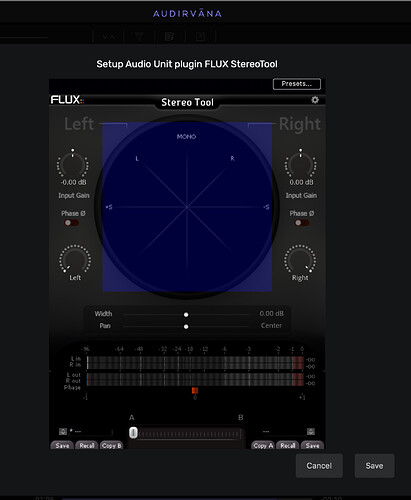Click the Pan slider handle

(x=186, y=327)
